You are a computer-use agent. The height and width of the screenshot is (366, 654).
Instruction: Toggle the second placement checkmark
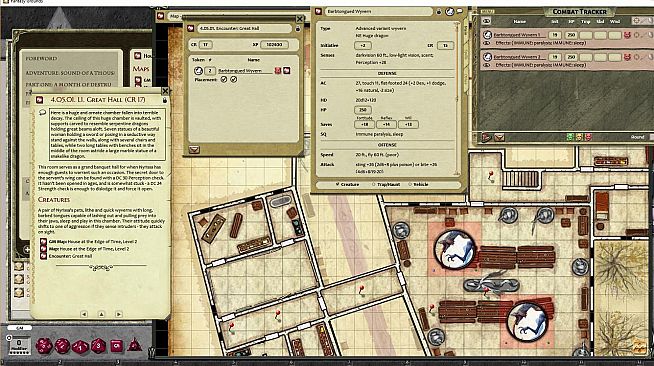pyautogui.click(x=234, y=79)
